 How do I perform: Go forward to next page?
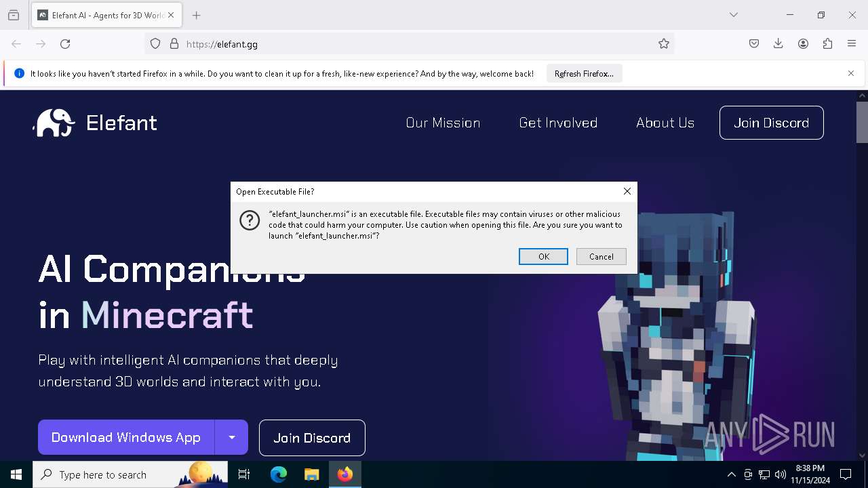point(41,43)
